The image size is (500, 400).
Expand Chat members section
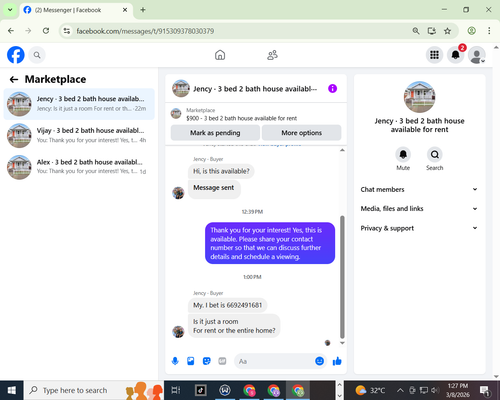click(x=419, y=189)
